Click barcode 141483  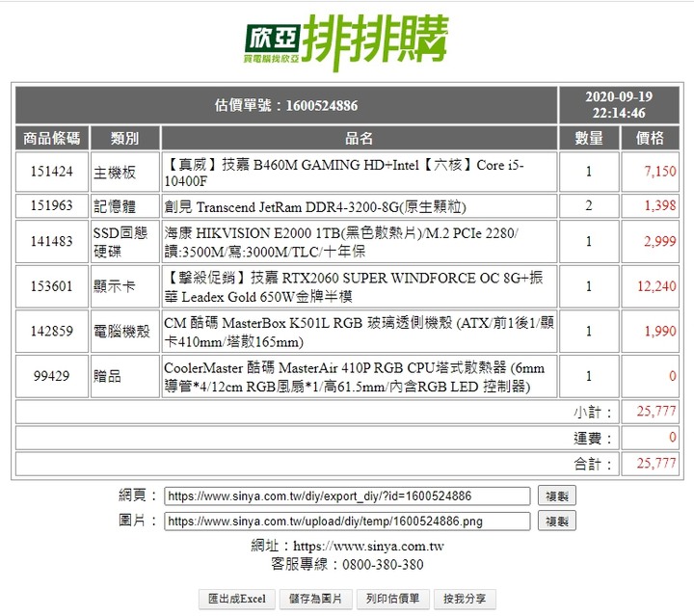(52, 242)
